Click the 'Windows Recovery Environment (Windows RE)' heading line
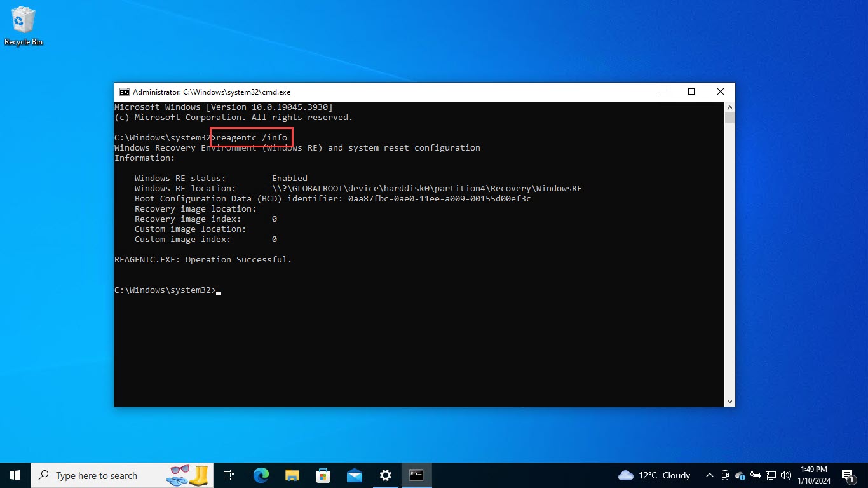This screenshot has width=868, height=488. point(297,148)
